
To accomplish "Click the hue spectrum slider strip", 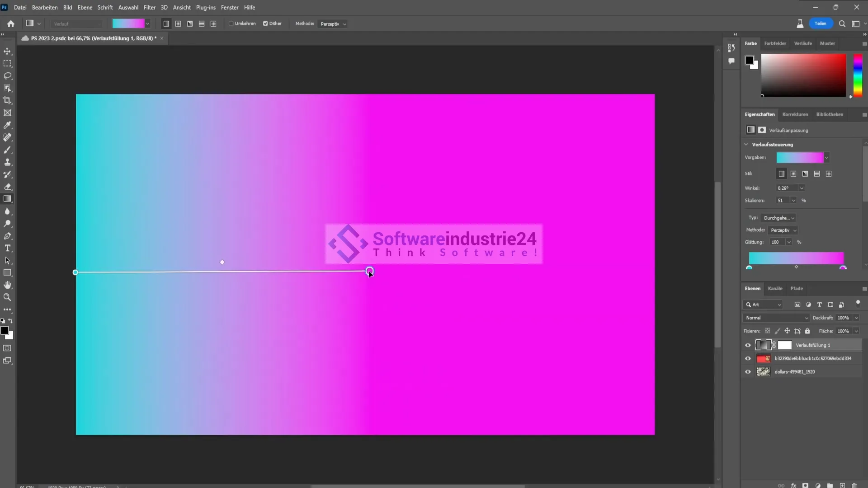I will (858, 75).
